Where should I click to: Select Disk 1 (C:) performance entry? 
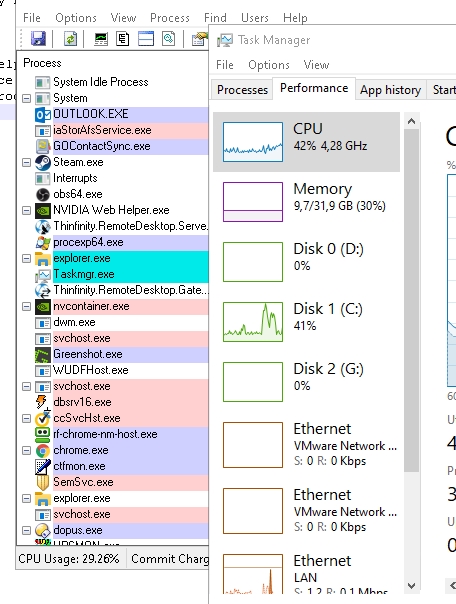[307, 322]
